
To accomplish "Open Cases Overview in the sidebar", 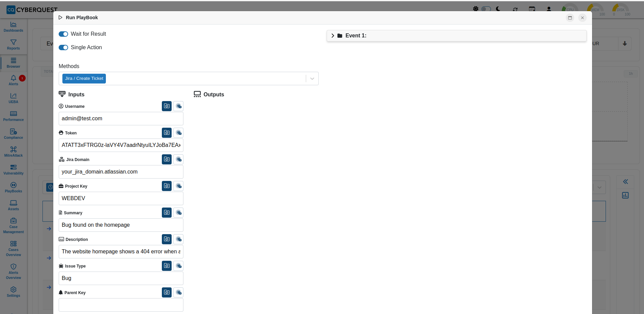I will pos(13,249).
